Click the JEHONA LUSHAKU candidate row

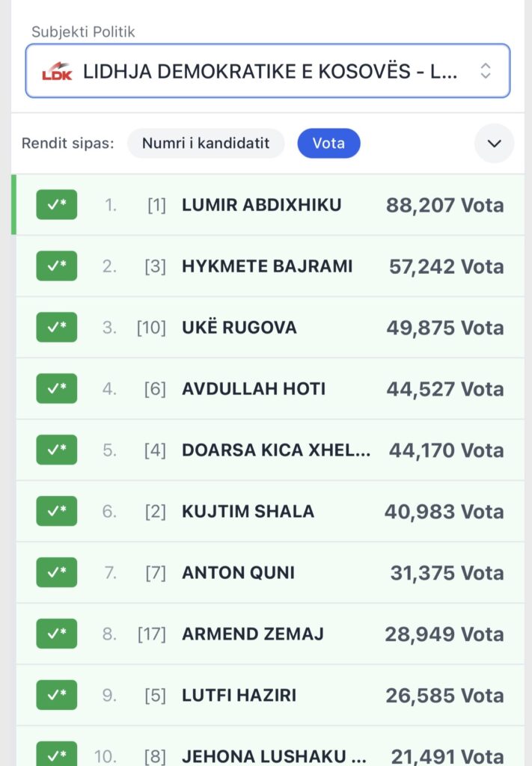point(274,754)
